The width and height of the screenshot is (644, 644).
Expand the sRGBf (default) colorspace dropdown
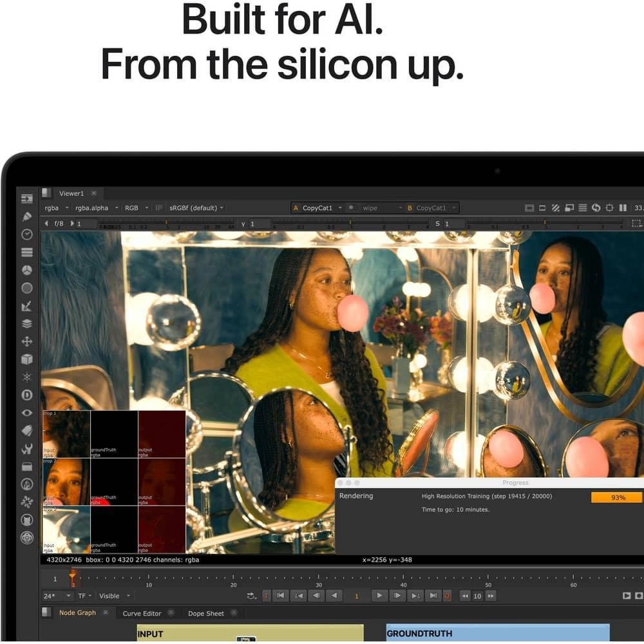point(196,208)
